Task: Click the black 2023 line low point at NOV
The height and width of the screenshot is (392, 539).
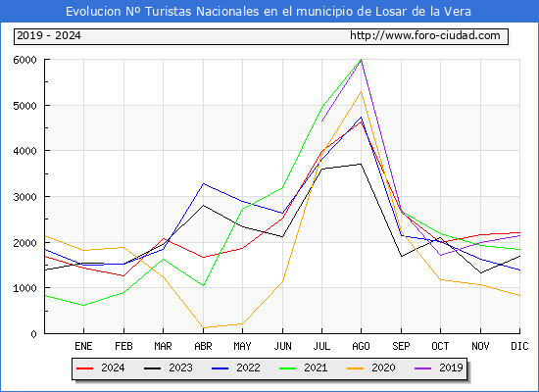Action: tap(480, 273)
